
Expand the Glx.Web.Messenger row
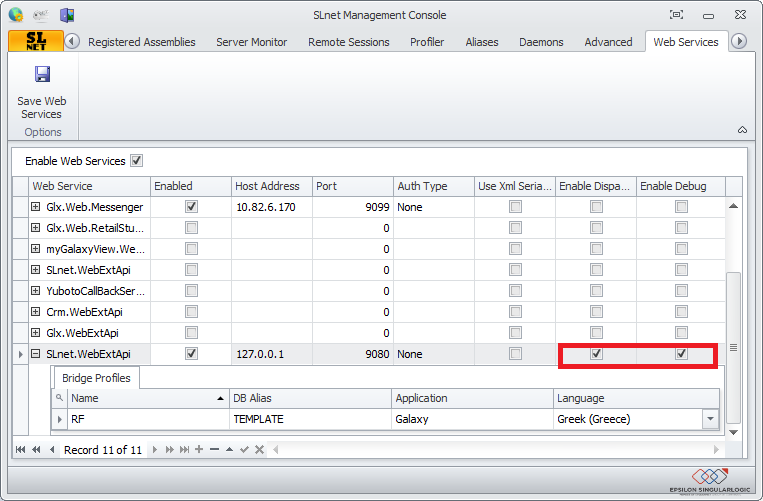point(36,207)
